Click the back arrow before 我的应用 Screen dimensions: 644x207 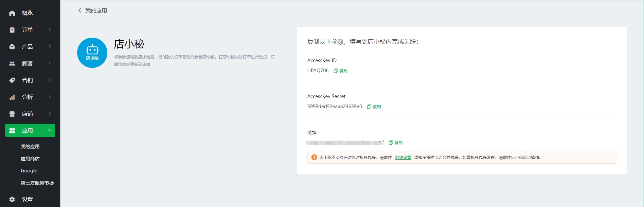[x=80, y=10]
